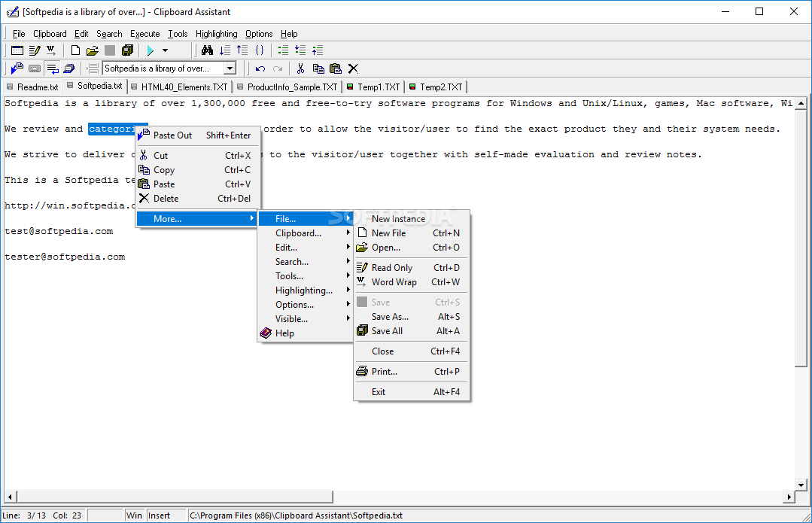The height and width of the screenshot is (523, 812).
Task: Switch to the Temp1.TXT tab
Action: 374,87
